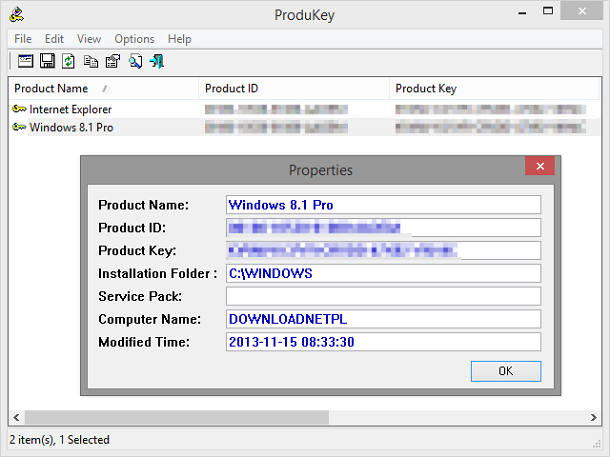Sort by the Product ID column header

(294, 88)
